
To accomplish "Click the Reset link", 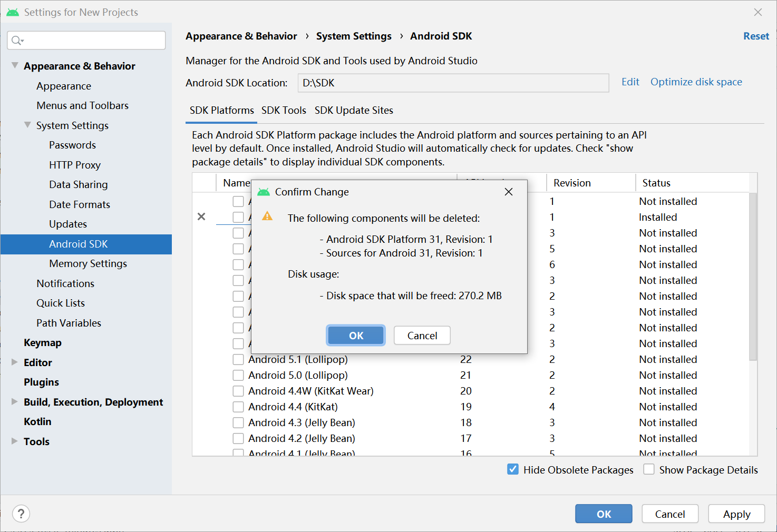I will click(756, 36).
